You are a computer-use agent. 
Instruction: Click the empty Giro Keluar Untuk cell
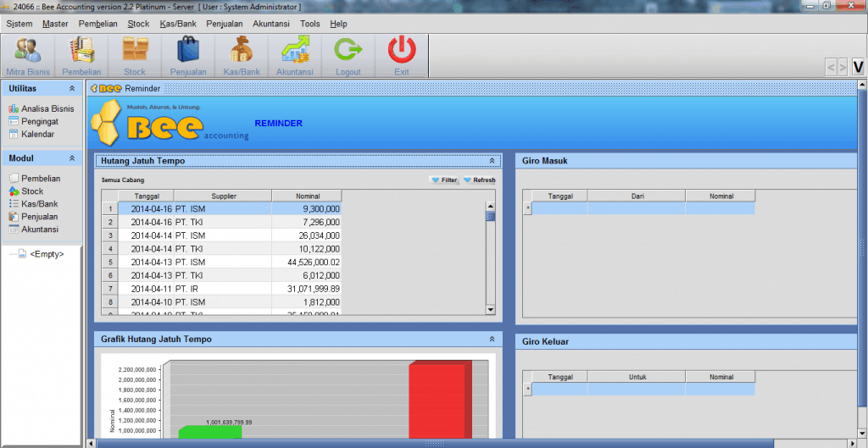click(637, 390)
